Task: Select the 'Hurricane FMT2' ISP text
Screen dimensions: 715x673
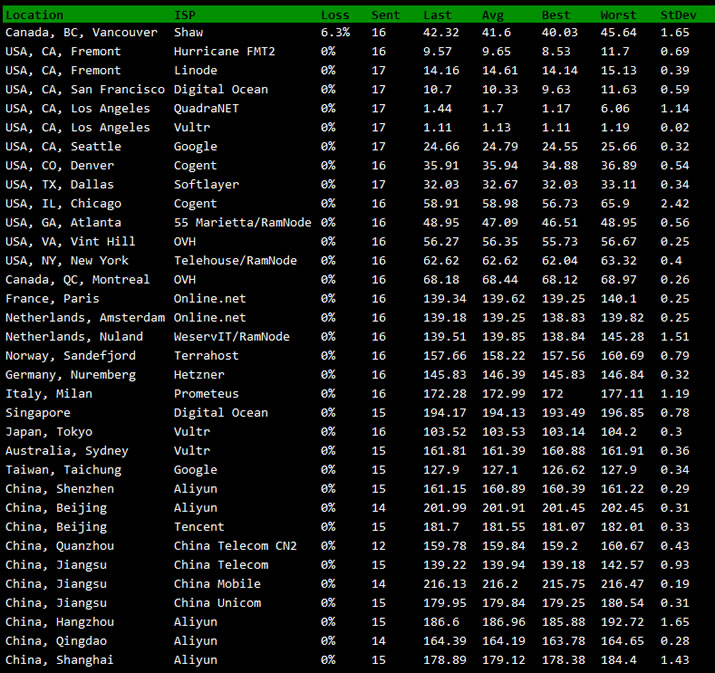Action: click(224, 52)
